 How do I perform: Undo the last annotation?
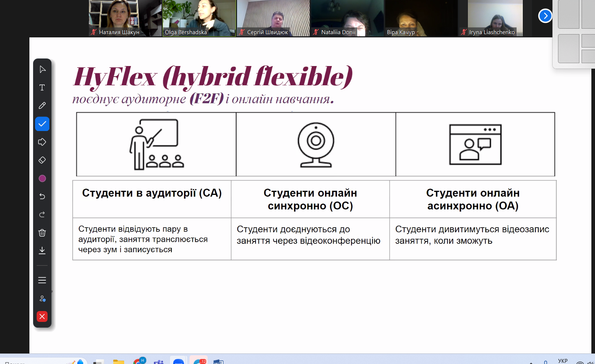point(42,196)
